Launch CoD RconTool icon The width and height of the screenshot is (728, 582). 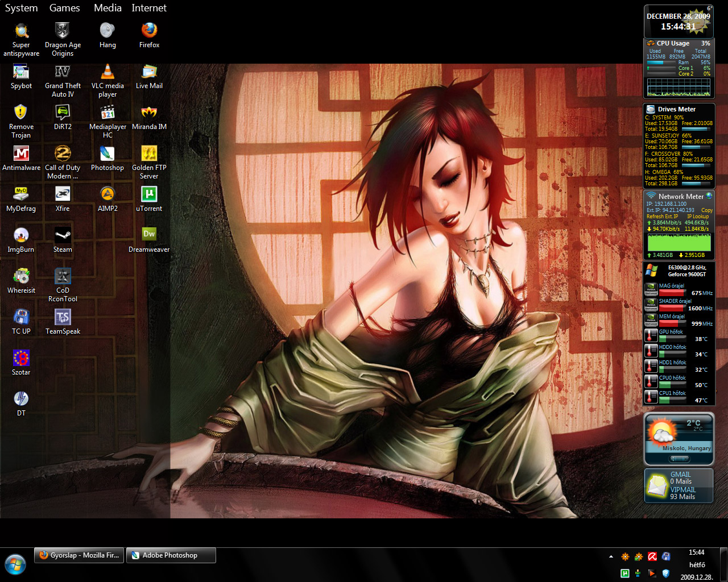[63, 285]
